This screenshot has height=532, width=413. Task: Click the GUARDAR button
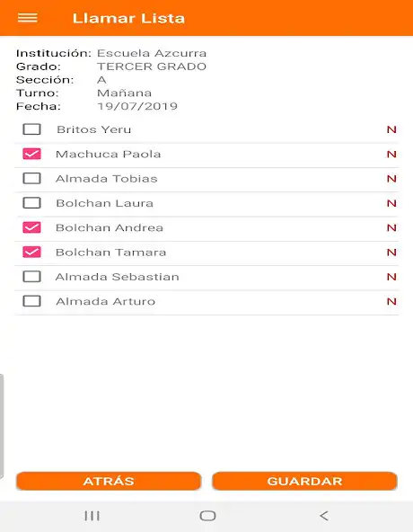tap(304, 481)
